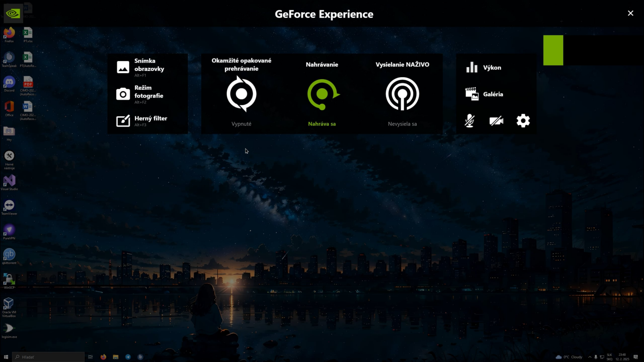Viewport: 644px width, 362px height.
Task: Select the PureVPN desktop shortcut
Action: click(x=9, y=232)
